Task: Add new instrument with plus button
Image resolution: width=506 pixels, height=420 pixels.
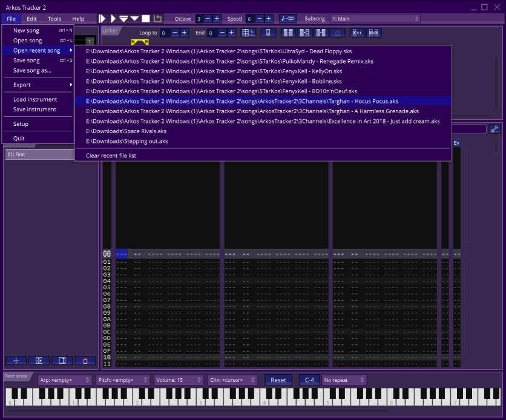Action: coord(16,360)
